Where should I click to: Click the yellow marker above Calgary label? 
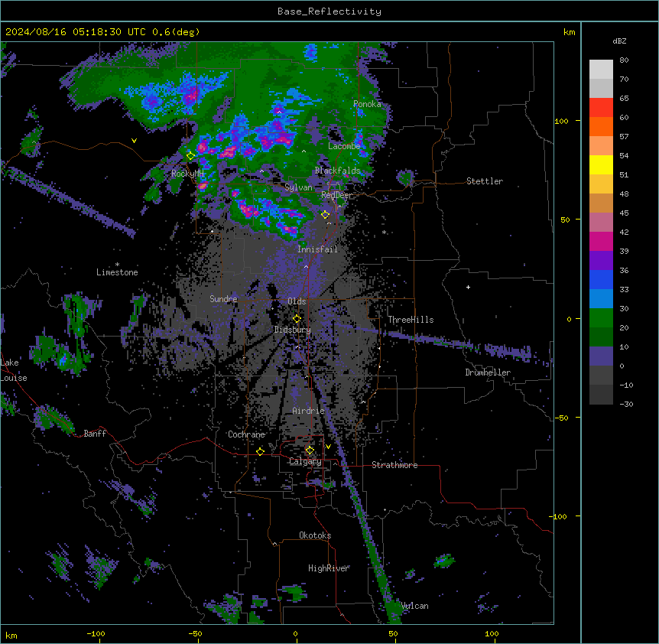(x=310, y=450)
